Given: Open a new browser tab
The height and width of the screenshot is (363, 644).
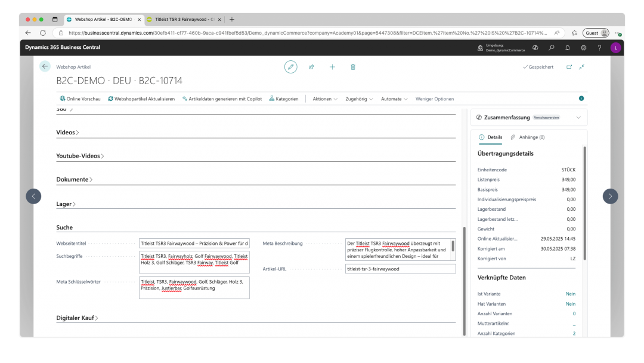Looking at the screenshot, I should click(x=231, y=19).
